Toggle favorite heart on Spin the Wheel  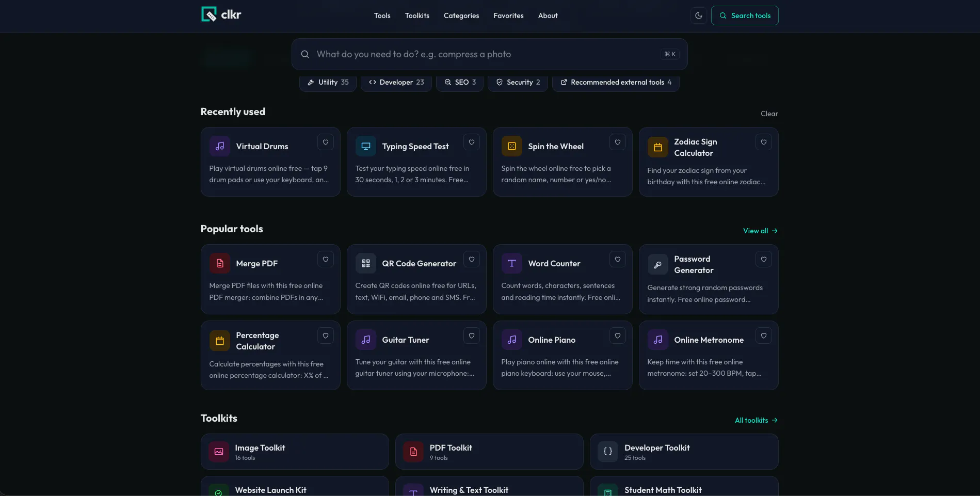click(x=618, y=142)
